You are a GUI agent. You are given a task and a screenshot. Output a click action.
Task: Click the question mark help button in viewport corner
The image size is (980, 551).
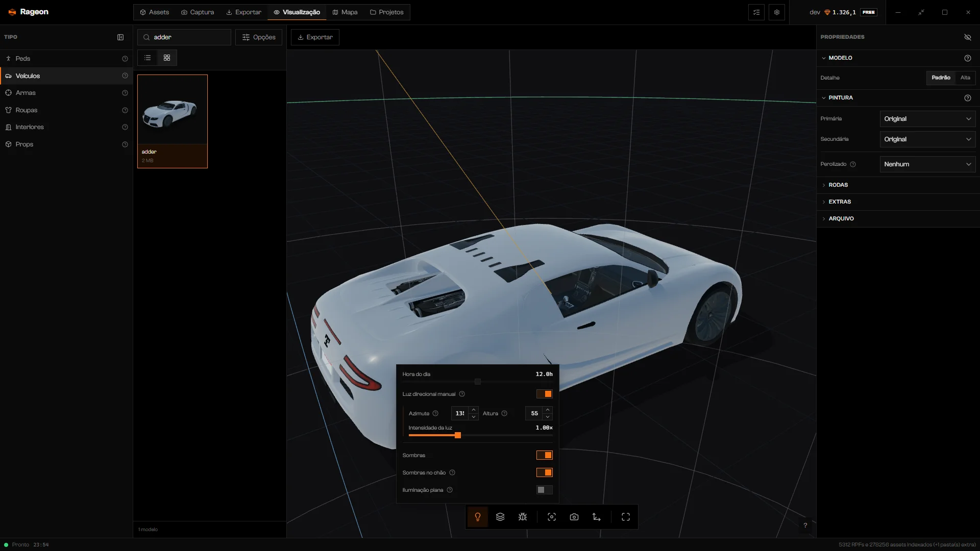point(805,525)
